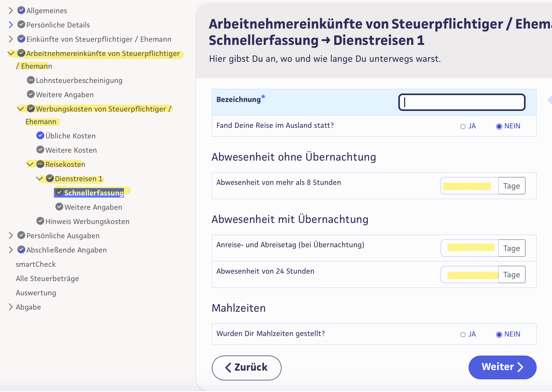Screen dimensions: 552x392
Task: Expand the Abgabe section
Action: point(11,307)
